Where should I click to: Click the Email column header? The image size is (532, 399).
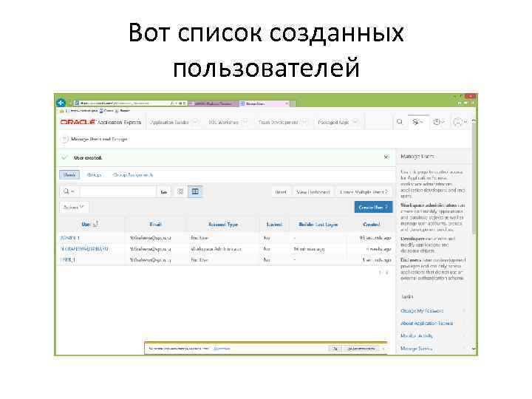(155, 225)
